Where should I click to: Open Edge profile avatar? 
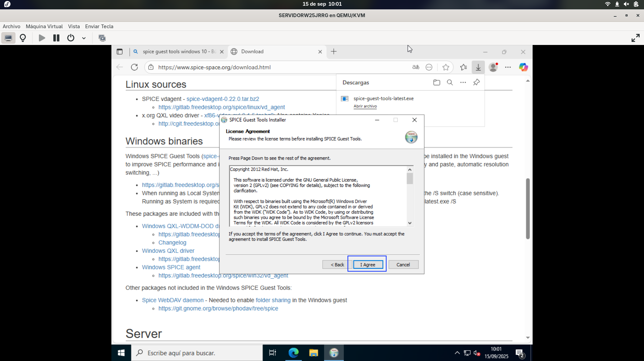[493, 67]
